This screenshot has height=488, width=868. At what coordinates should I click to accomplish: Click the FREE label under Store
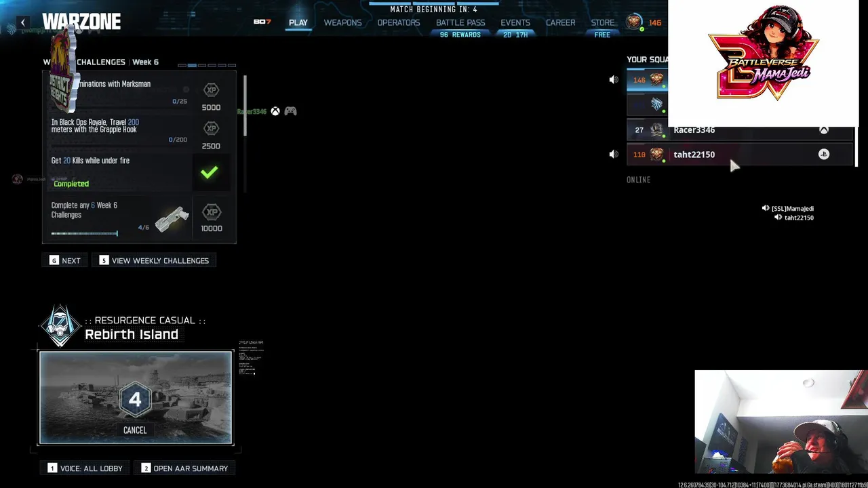click(x=602, y=35)
